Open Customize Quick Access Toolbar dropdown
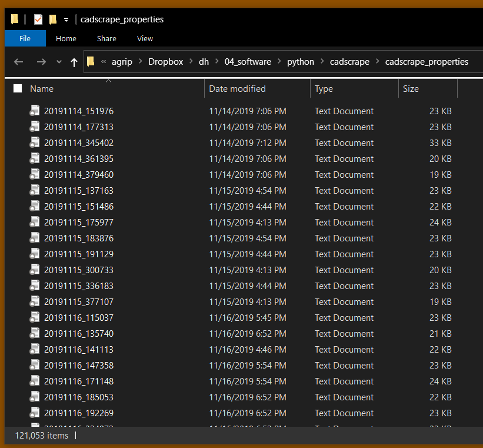This screenshot has width=483, height=448. point(66,20)
